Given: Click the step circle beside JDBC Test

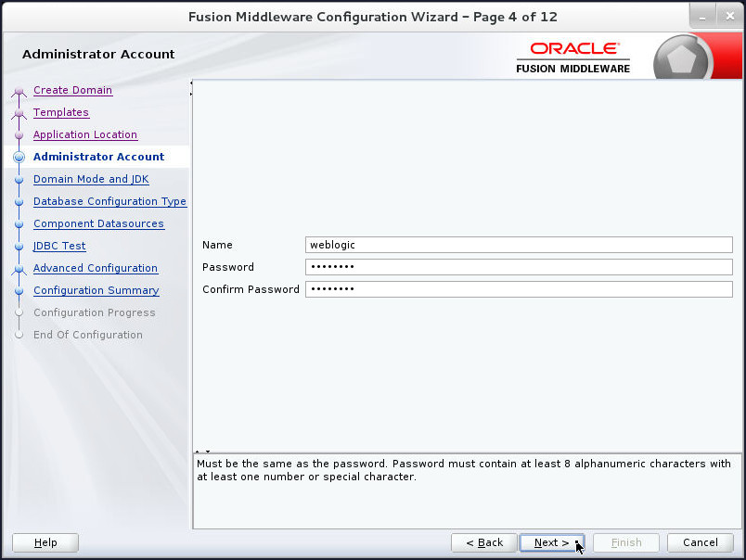Looking at the screenshot, I should click(19, 246).
